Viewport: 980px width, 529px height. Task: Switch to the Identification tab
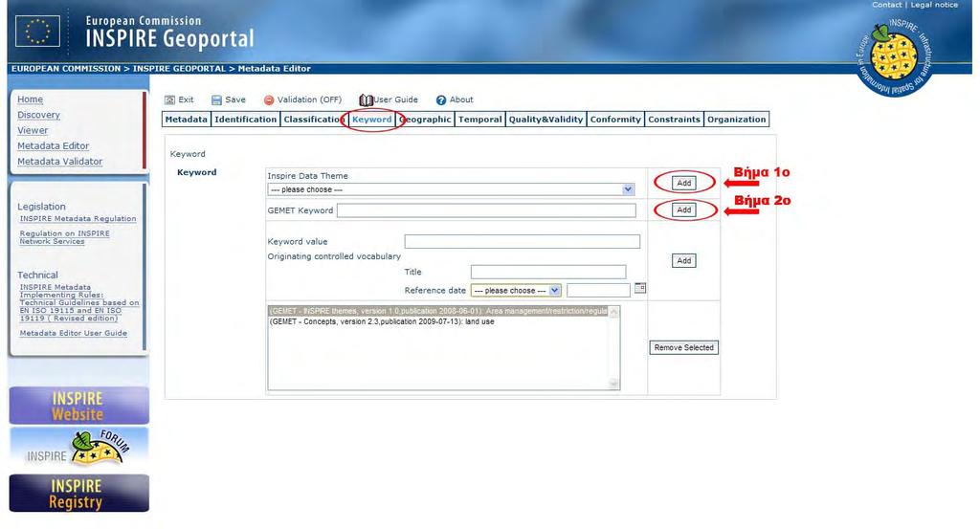click(x=245, y=120)
